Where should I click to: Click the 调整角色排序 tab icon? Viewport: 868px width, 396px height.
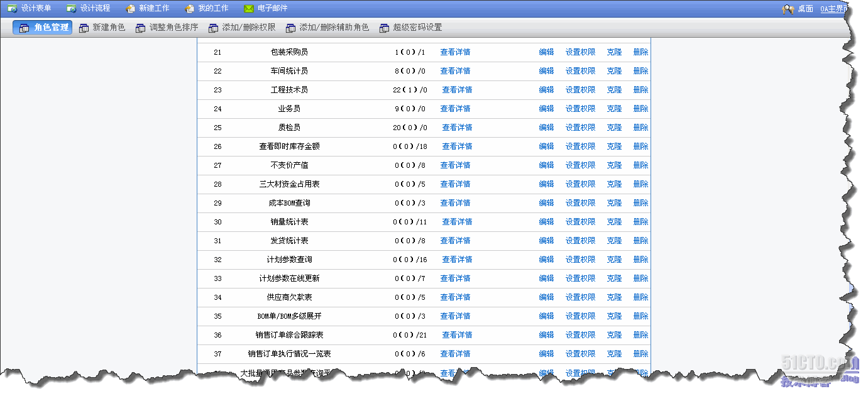(x=140, y=28)
